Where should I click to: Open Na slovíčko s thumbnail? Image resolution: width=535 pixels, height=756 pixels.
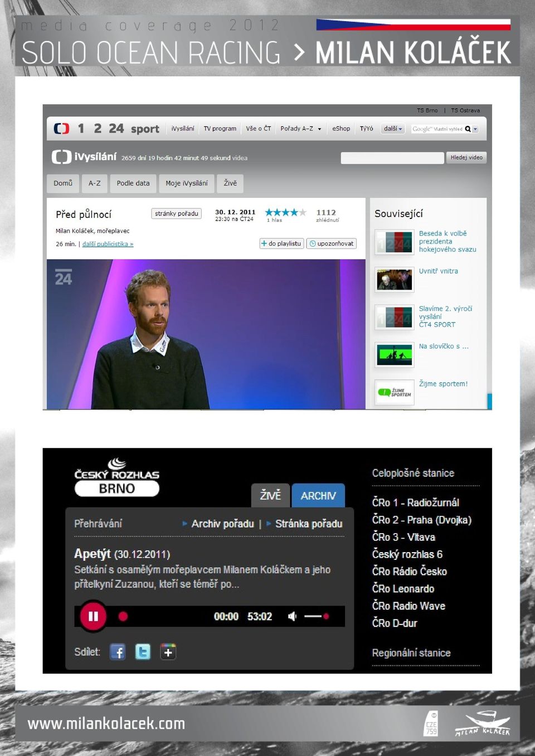tap(395, 355)
